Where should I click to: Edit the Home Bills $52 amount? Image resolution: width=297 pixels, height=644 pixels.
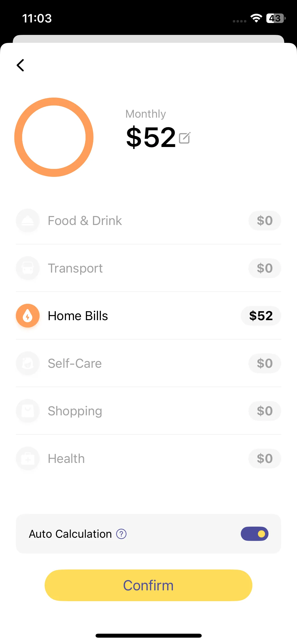pyautogui.click(x=261, y=316)
